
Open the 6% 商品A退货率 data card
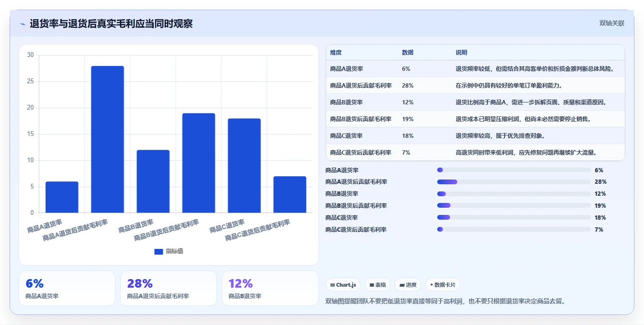[67, 288]
